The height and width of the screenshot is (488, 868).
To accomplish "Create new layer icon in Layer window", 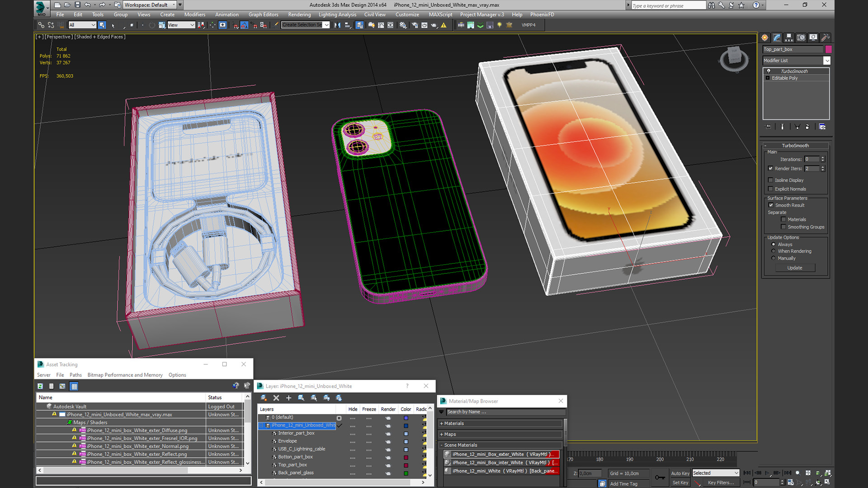I will (x=264, y=398).
